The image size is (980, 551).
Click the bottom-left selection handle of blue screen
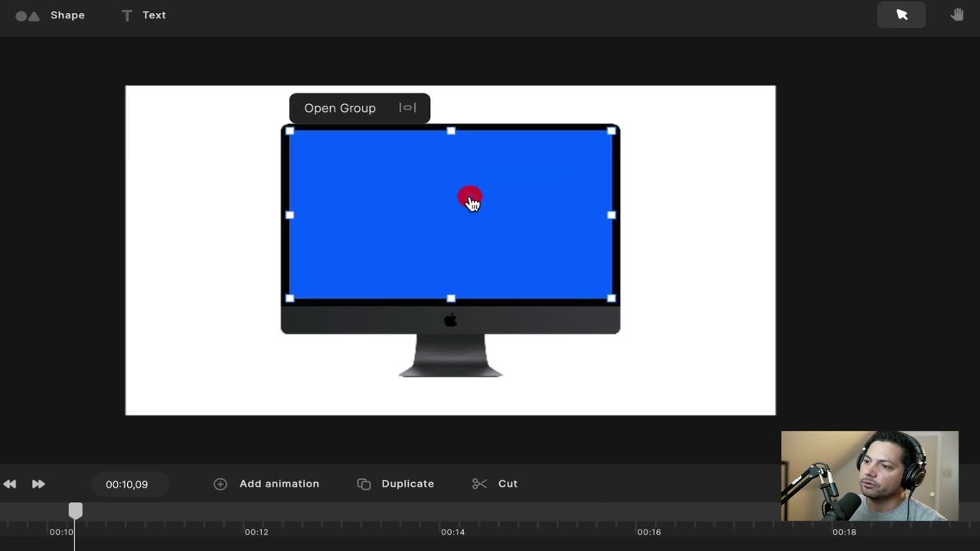[289, 298]
